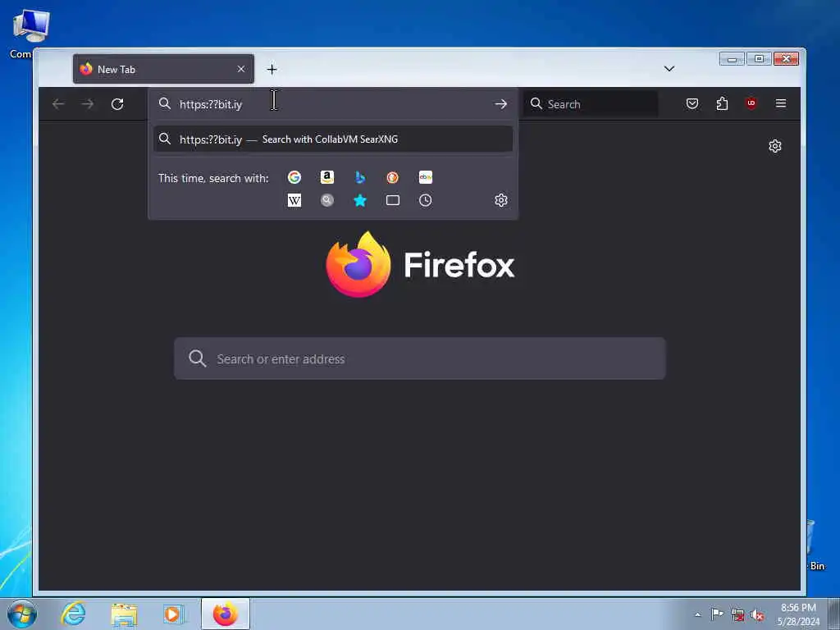
Task: Open a new tab with plus button
Action: [x=272, y=70]
